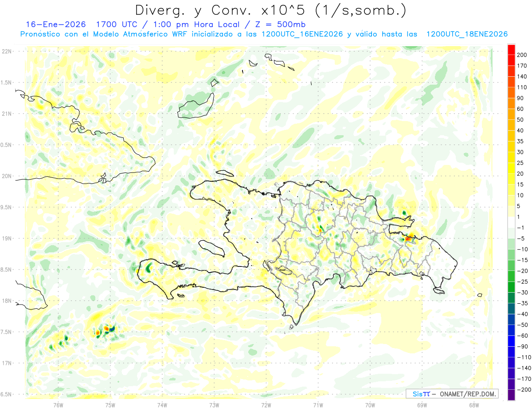
Task: Click the longitude label '69W'
Action: pos(422,405)
